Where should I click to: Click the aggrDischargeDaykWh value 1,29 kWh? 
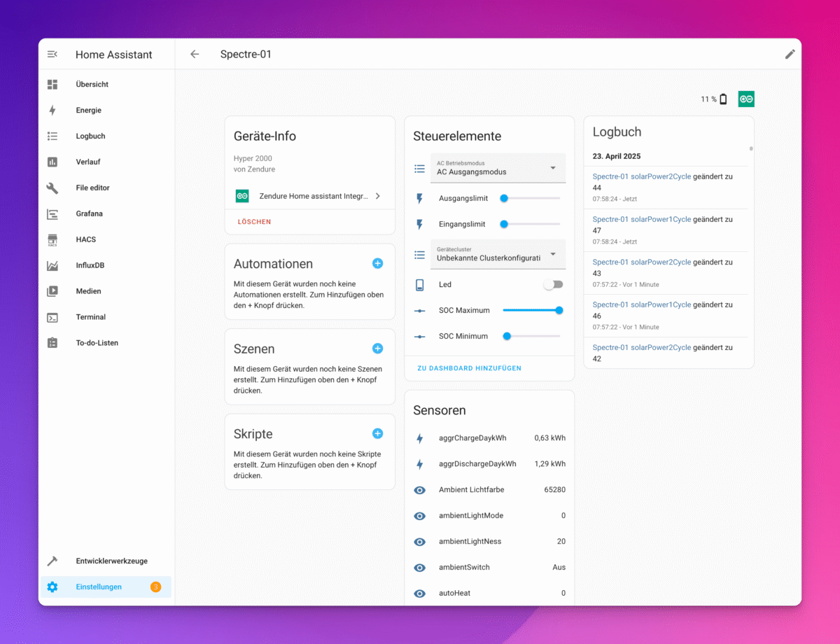(549, 464)
